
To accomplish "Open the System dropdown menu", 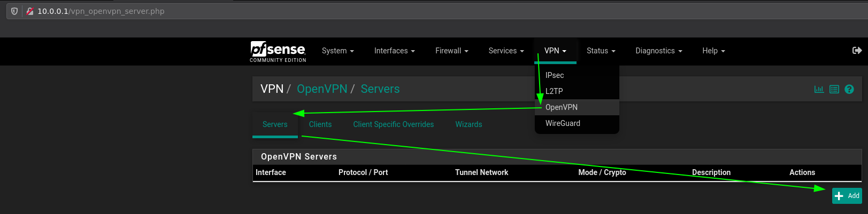I will coord(338,51).
